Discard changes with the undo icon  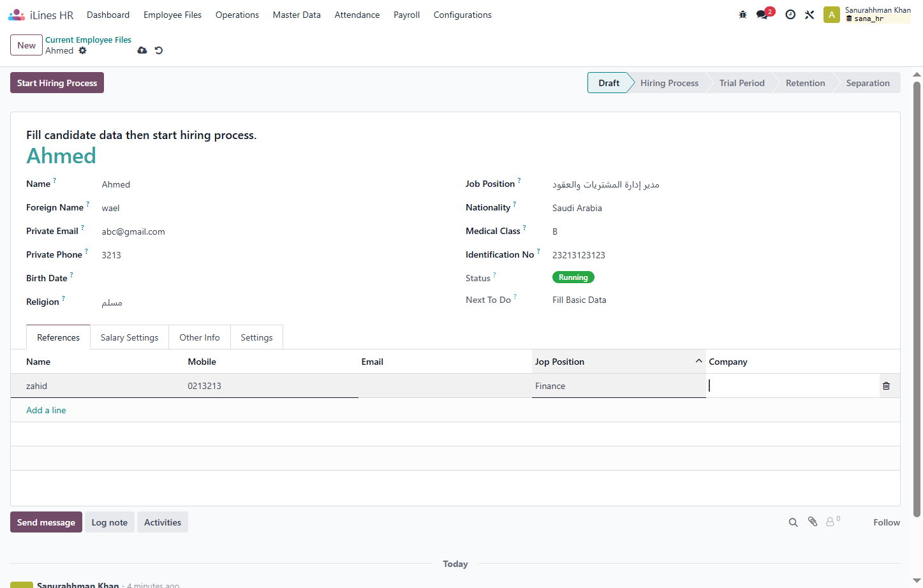click(159, 50)
